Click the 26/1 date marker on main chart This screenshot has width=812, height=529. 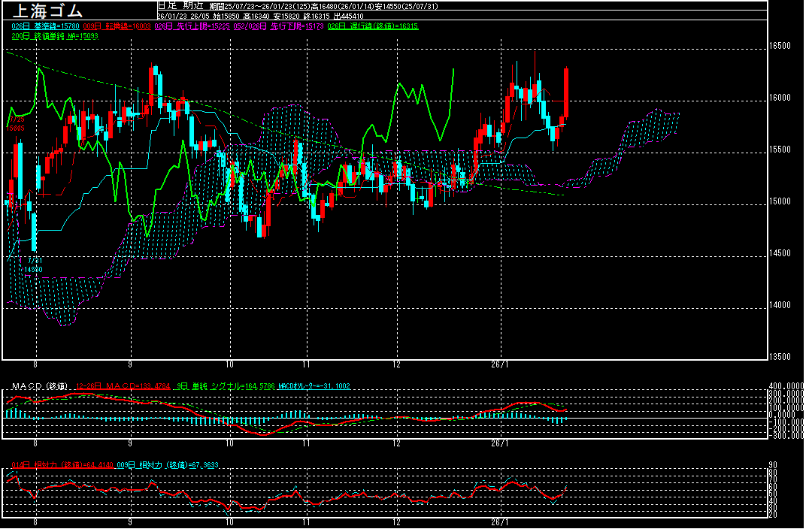pos(500,363)
